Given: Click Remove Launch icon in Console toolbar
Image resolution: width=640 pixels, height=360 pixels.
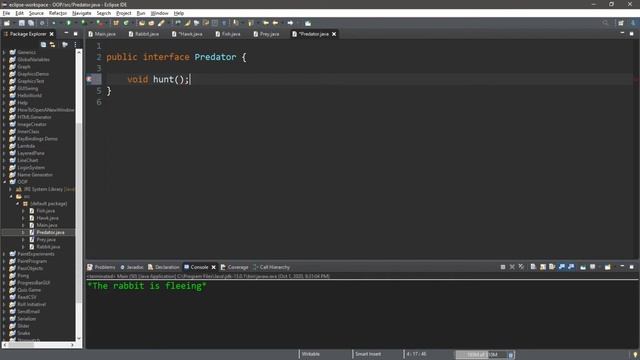Looking at the screenshot, I should pos(512,267).
